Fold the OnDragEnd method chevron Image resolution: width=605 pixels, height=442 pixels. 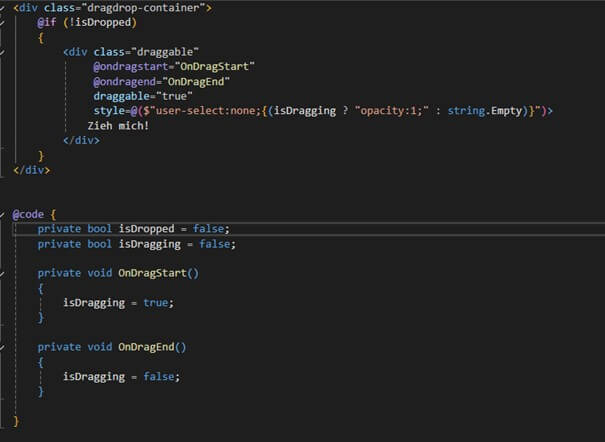pyautogui.click(x=2, y=348)
